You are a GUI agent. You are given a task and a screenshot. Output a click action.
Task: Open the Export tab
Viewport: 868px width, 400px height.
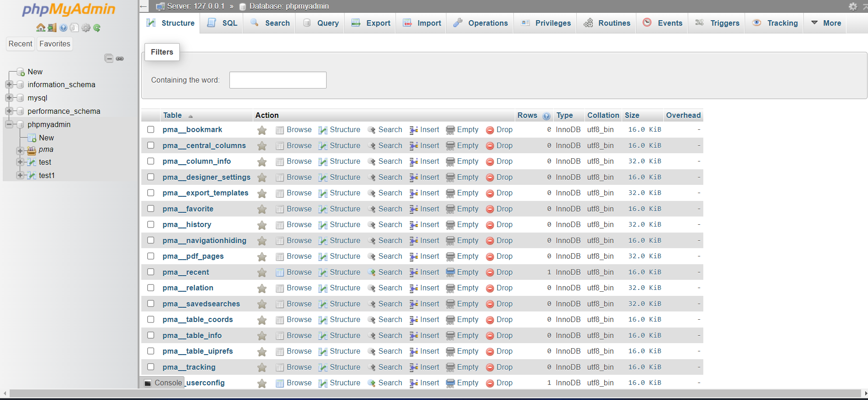pyautogui.click(x=371, y=23)
